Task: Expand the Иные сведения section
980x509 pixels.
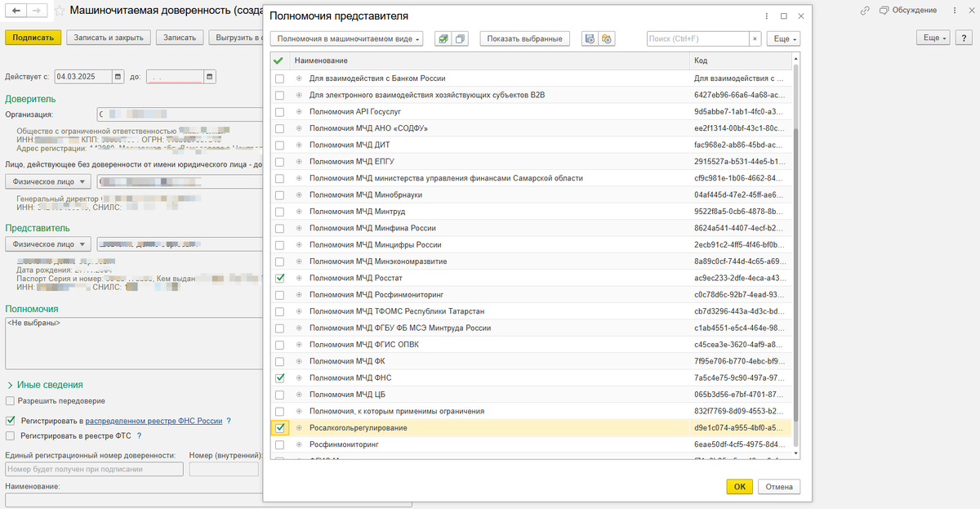Action: click(45, 385)
